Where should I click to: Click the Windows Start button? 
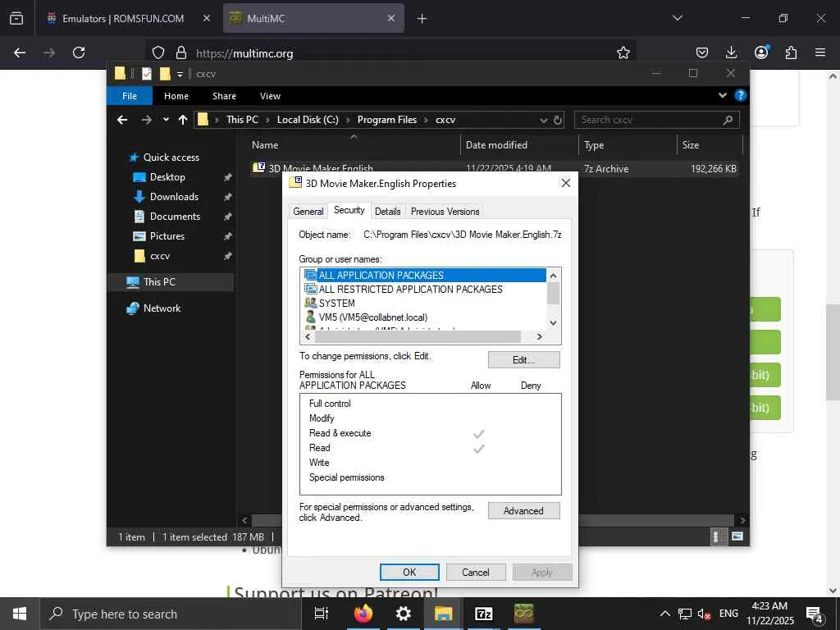coord(20,614)
